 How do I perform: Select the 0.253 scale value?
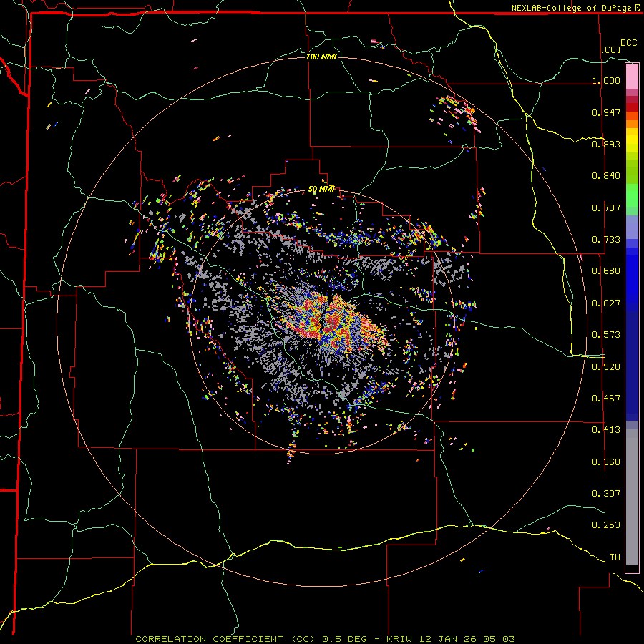click(x=606, y=525)
